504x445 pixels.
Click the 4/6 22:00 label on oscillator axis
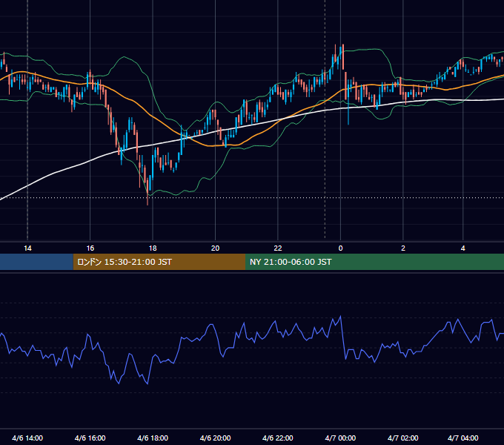[278, 438]
